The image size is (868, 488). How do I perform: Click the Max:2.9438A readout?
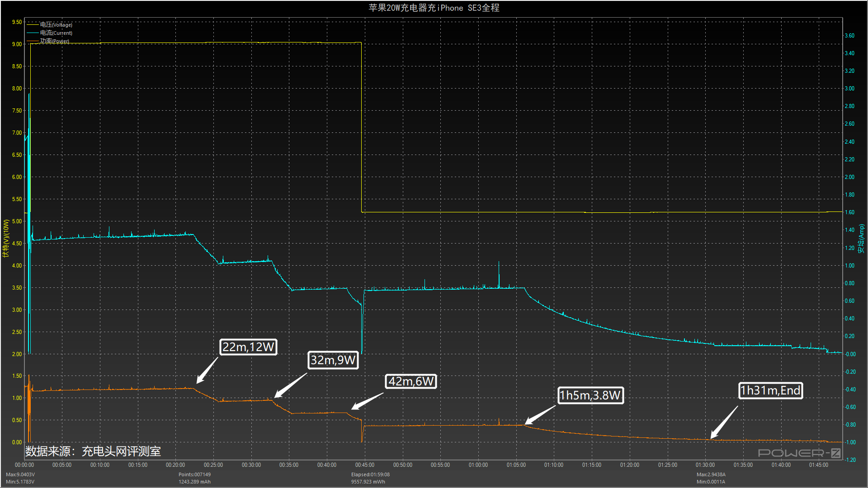[x=711, y=474]
